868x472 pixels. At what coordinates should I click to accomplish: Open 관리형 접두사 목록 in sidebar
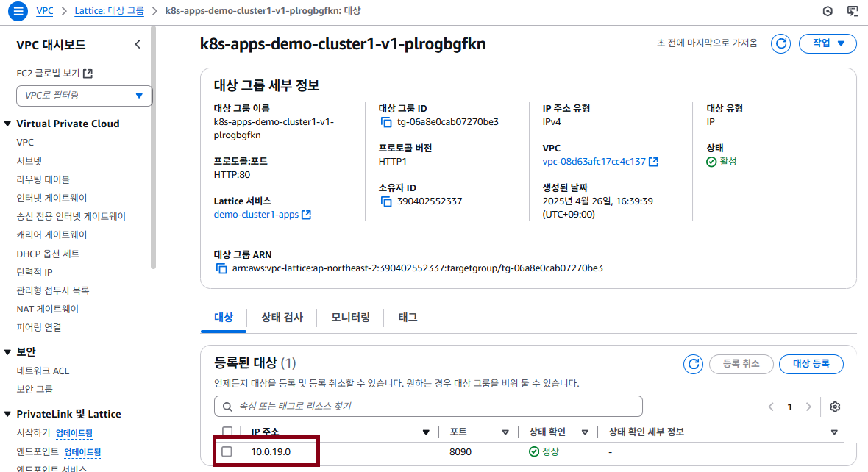53,290
